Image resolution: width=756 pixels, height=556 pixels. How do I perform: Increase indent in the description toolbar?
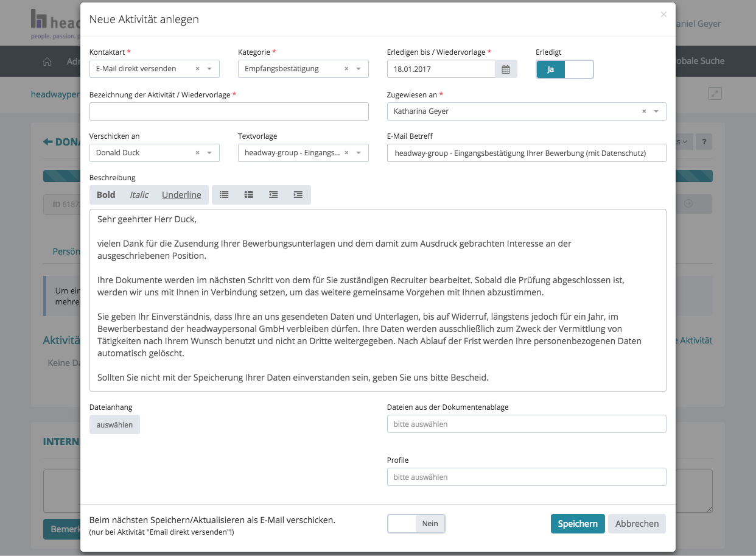point(298,195)
